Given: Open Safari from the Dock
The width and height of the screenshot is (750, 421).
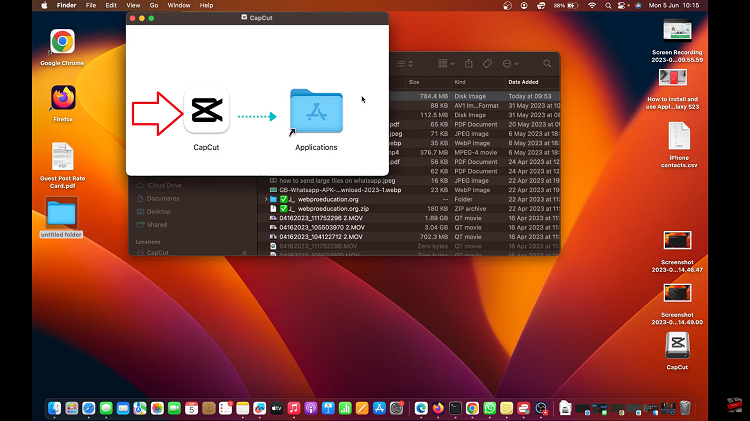Looking at the screenshot, I should pyautogui.click(x=88, y=408).
